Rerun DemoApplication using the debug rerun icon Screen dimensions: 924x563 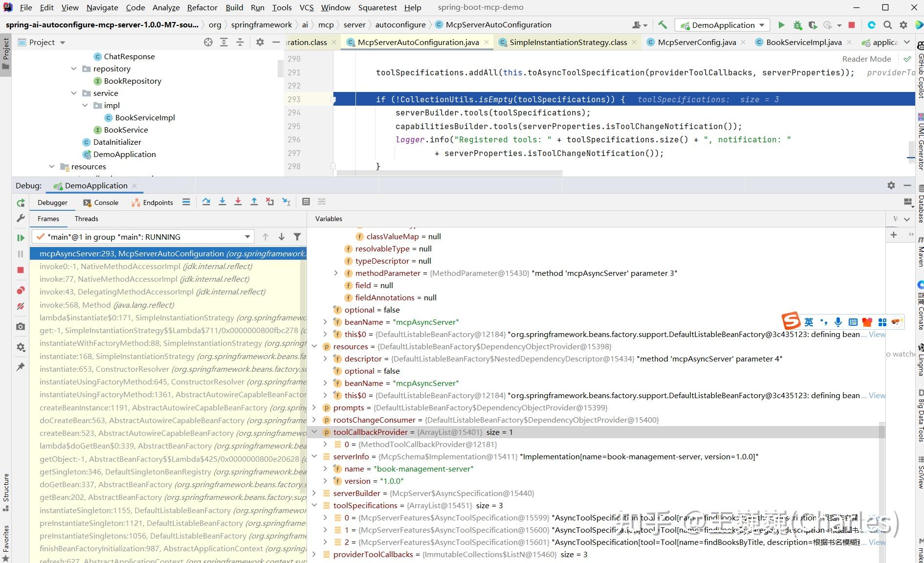click(21, 203)
